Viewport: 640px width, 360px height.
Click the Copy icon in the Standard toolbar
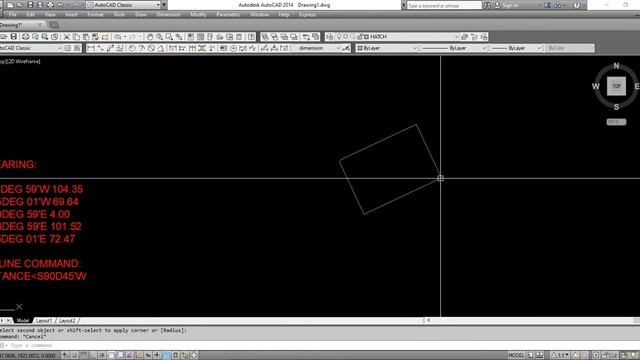(x=76, y=37)
